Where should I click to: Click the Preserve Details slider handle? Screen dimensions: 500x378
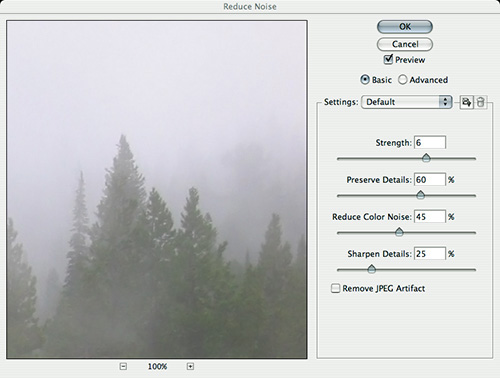[x=421, y=195]
